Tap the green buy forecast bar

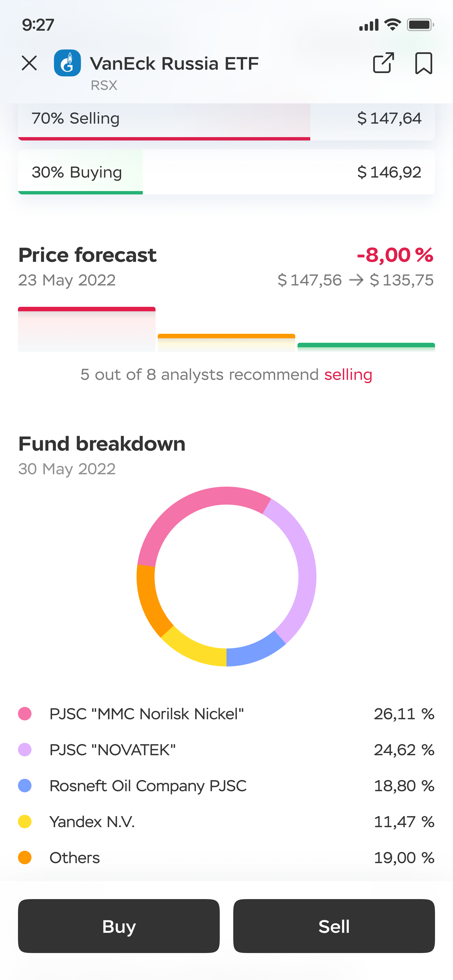(366, 347)
